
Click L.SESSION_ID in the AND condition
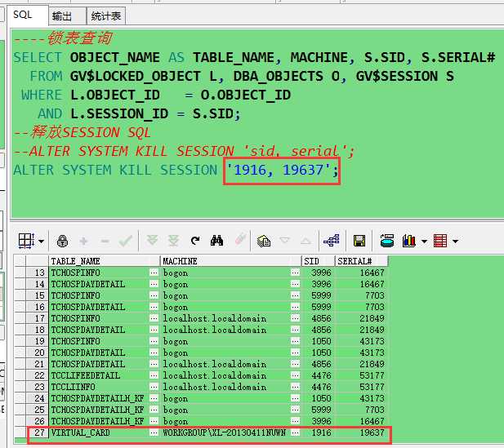coord(119,114)
